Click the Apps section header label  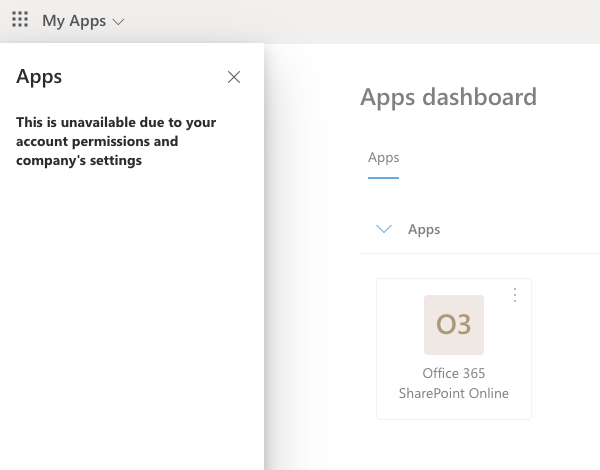tap(424, 229)
